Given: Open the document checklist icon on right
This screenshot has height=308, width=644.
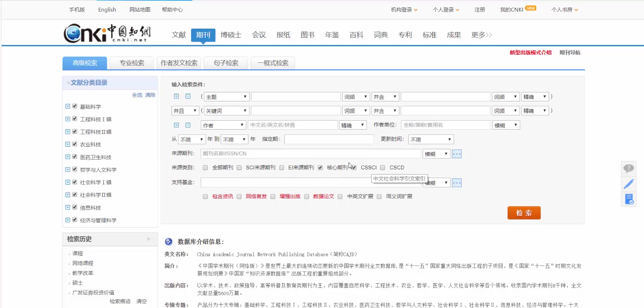Looking at the screenshot, I should 629,199.
